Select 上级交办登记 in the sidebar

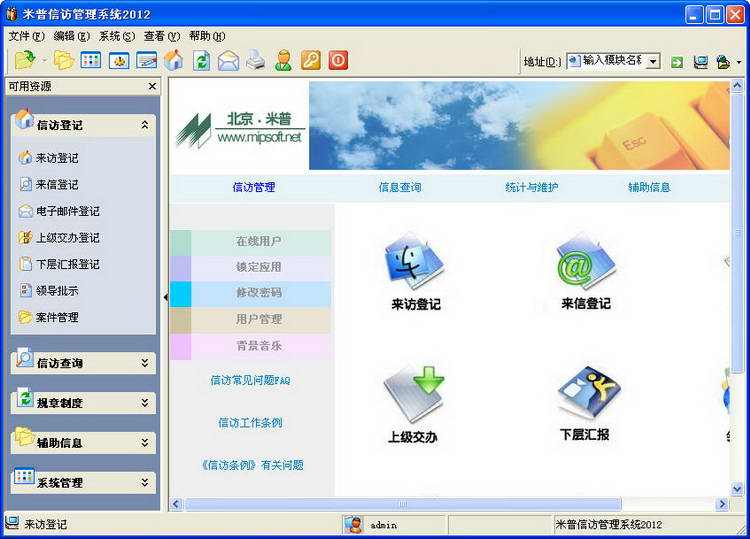tap(59, 238)
